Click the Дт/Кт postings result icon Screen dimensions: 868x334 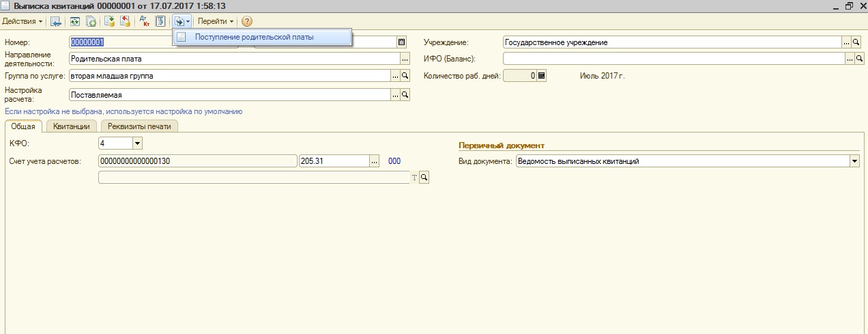click(x=145, y=21)
